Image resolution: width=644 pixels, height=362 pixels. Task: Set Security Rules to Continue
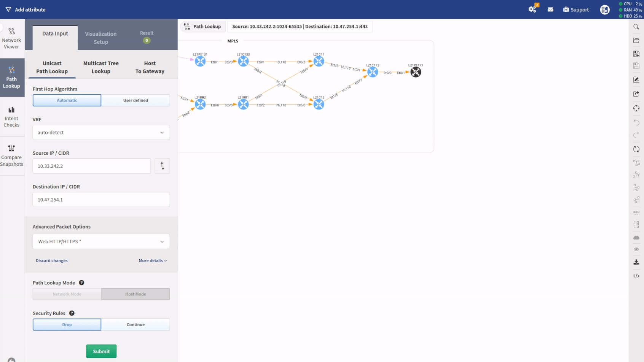[135, 325]
